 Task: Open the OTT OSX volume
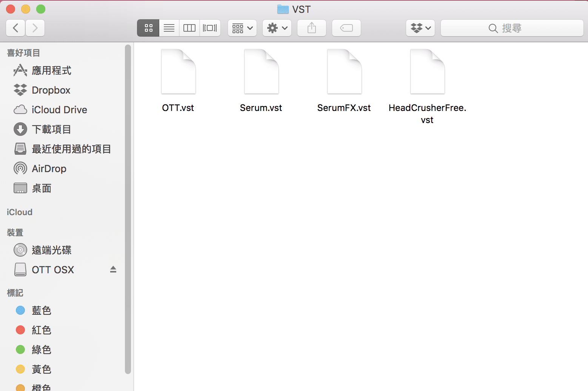[x=53, y=270]
